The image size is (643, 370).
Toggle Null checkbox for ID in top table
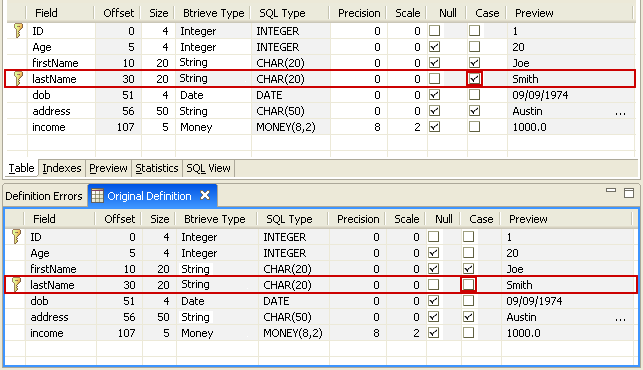[x=435, y=30]
